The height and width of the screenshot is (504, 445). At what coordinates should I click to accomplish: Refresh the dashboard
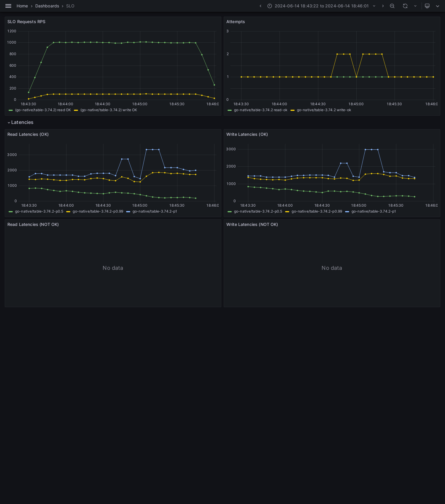pos(405,6)
